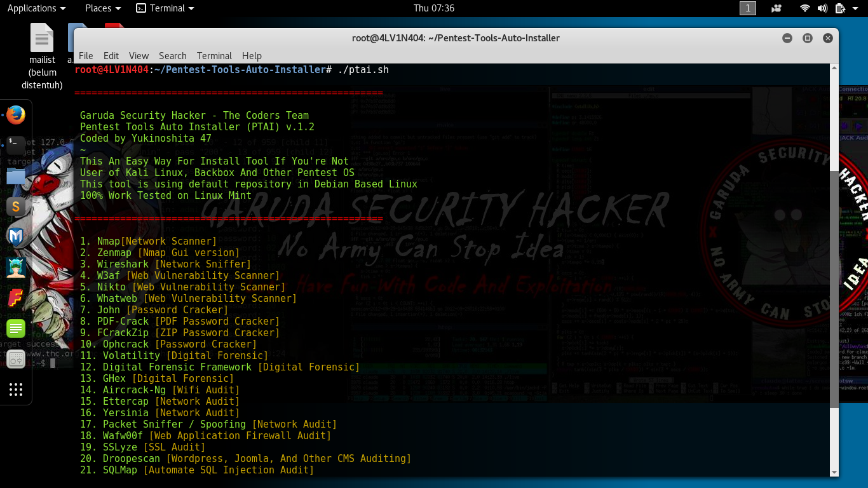Open the View menu in terminal

tap(139, 56)
